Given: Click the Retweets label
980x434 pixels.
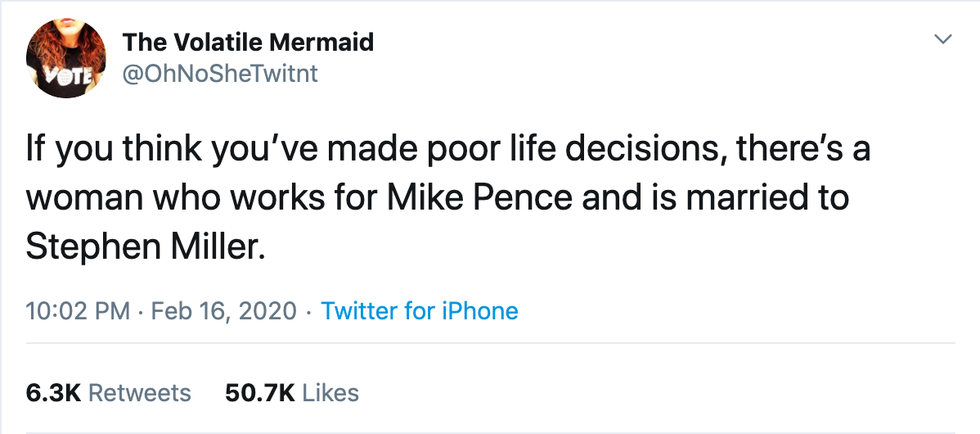Looking at the screenshot, I should click(140, 392).
